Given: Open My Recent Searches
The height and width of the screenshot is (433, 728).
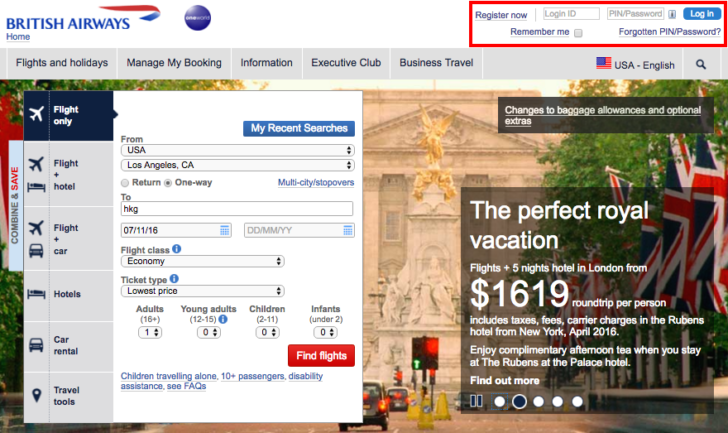Looking at the screenshot, I should coord(299,128).
